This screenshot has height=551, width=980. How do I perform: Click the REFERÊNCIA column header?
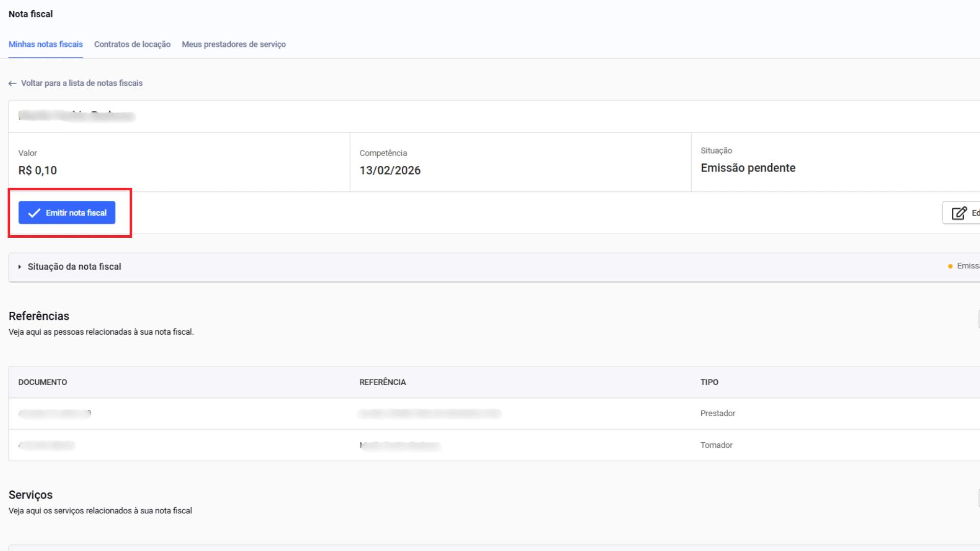click(x=383, y=382)
